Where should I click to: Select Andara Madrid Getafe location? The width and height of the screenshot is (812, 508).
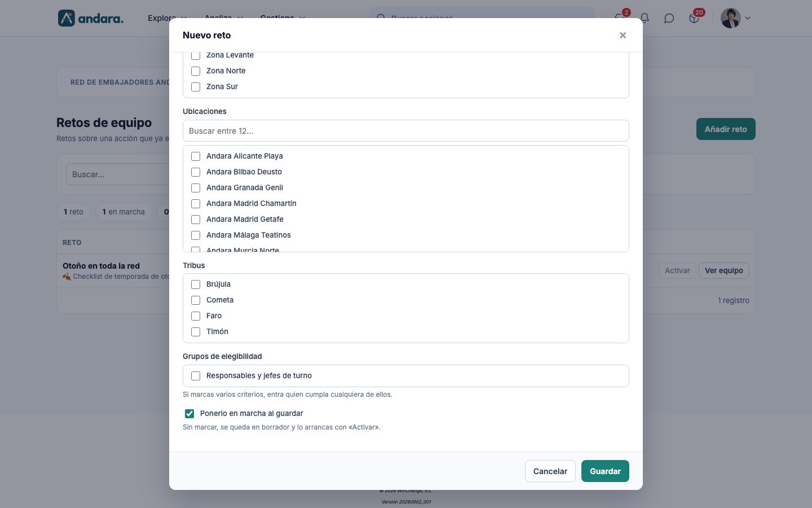point(196,220)
